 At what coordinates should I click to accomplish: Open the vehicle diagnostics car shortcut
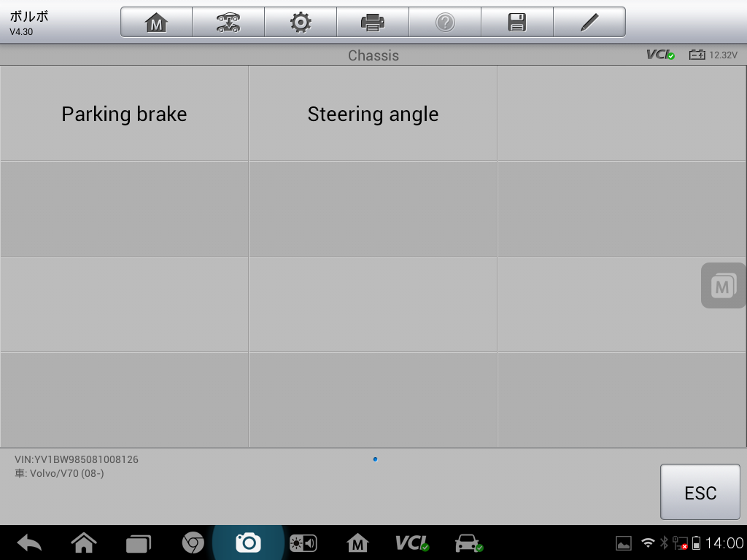(469, 542)
